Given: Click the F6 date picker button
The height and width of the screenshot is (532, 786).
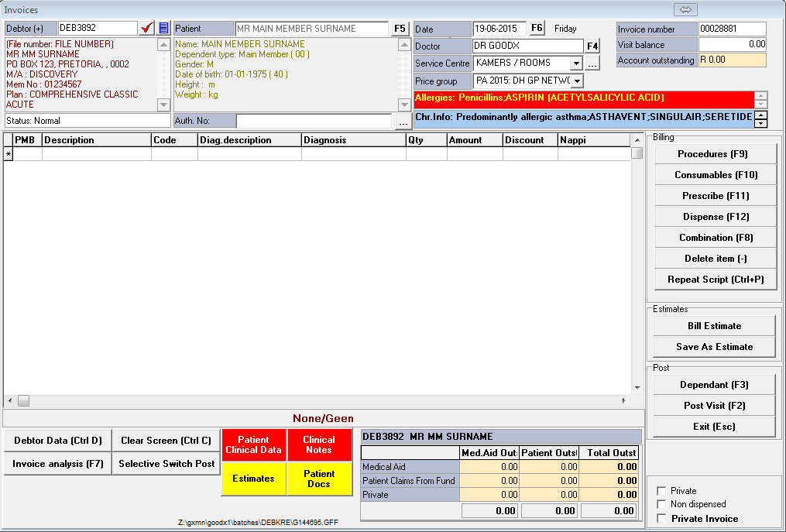Looking at the screenshot, I should click(537, 29).
